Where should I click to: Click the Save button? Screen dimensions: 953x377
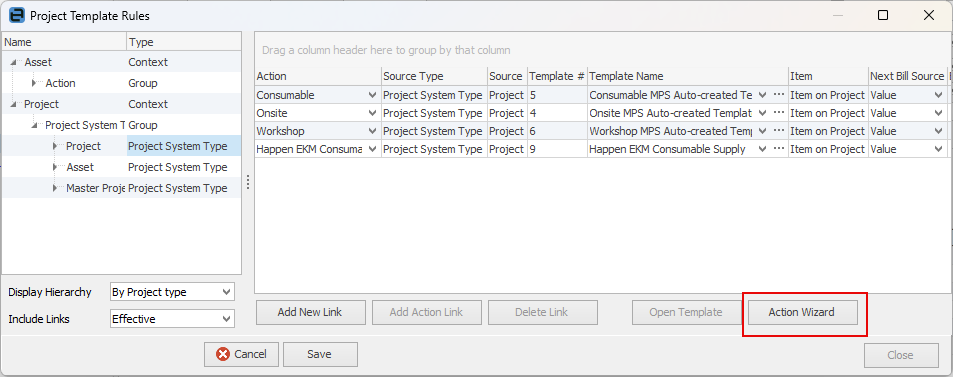click(x=320, y=355)
